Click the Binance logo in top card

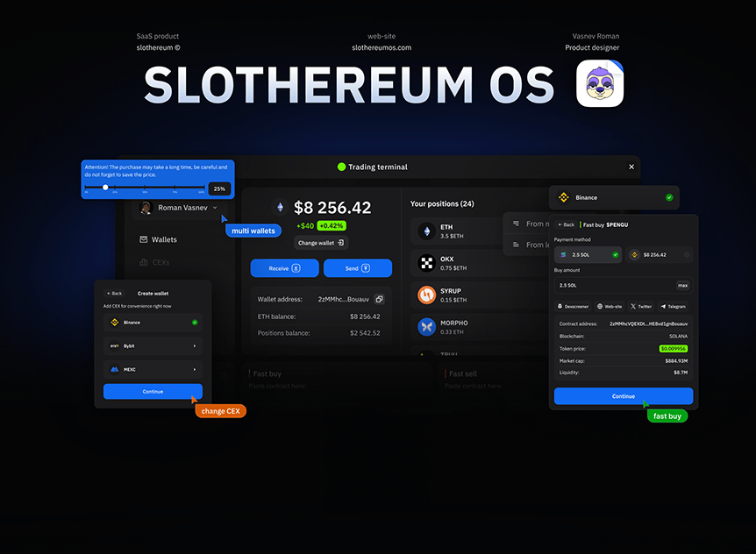point(564,197)
